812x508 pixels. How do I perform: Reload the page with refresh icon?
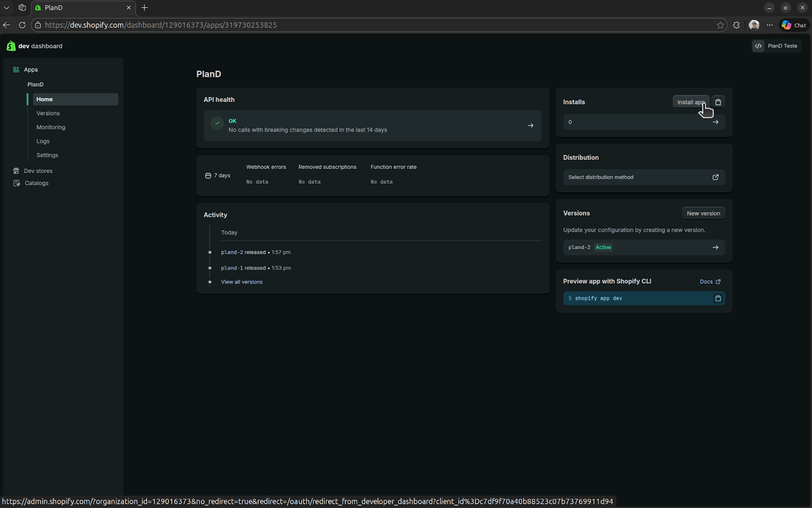coord(22,25)
